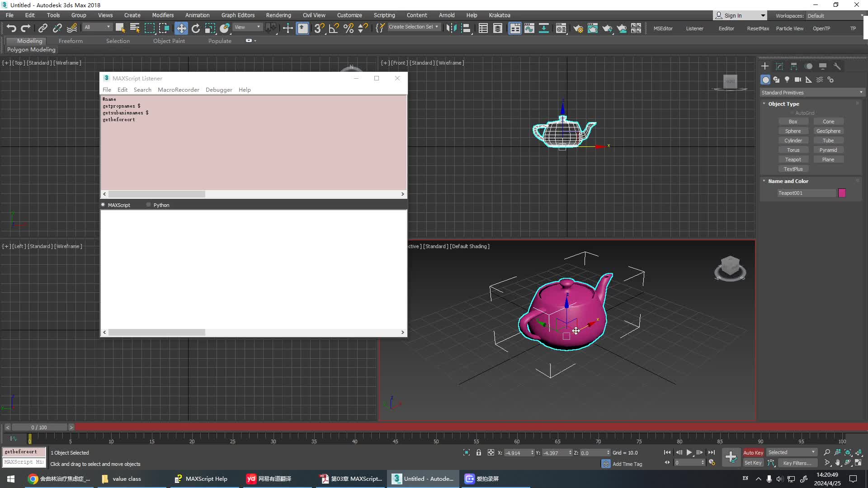
Task: Expand the Name and Color rollout
Action: (x=789, y=181)
